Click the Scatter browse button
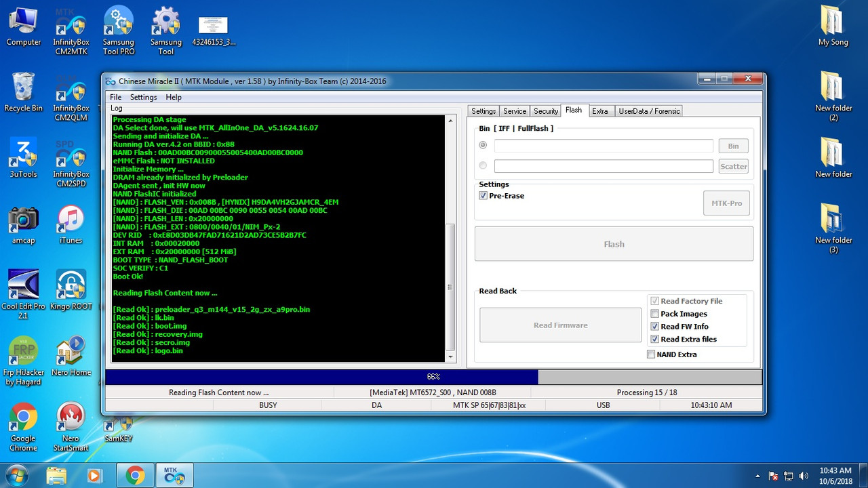 coord(734,166)
